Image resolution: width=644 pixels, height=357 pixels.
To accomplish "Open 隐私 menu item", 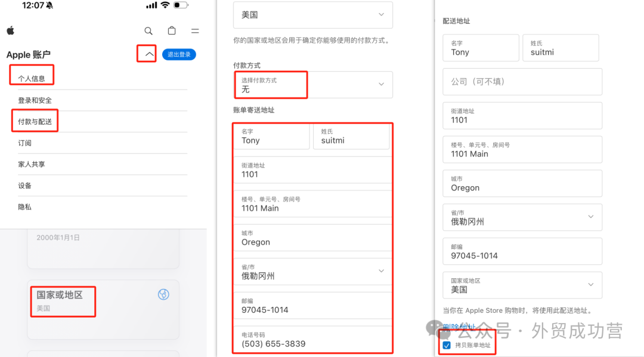I will point(24,207).
